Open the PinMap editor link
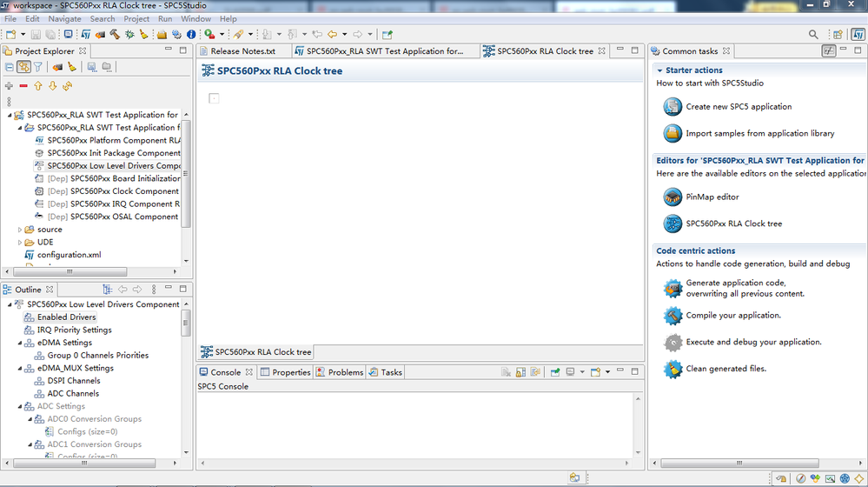 [712, 197]
